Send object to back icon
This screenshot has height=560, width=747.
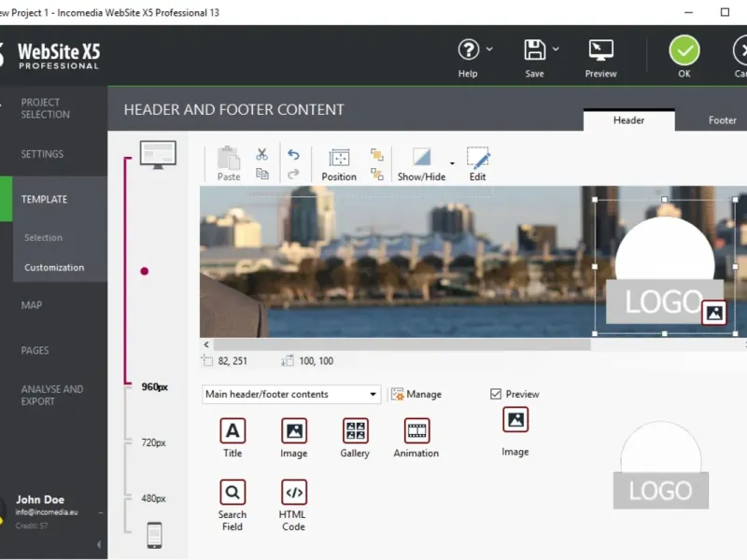coord(377,174)
